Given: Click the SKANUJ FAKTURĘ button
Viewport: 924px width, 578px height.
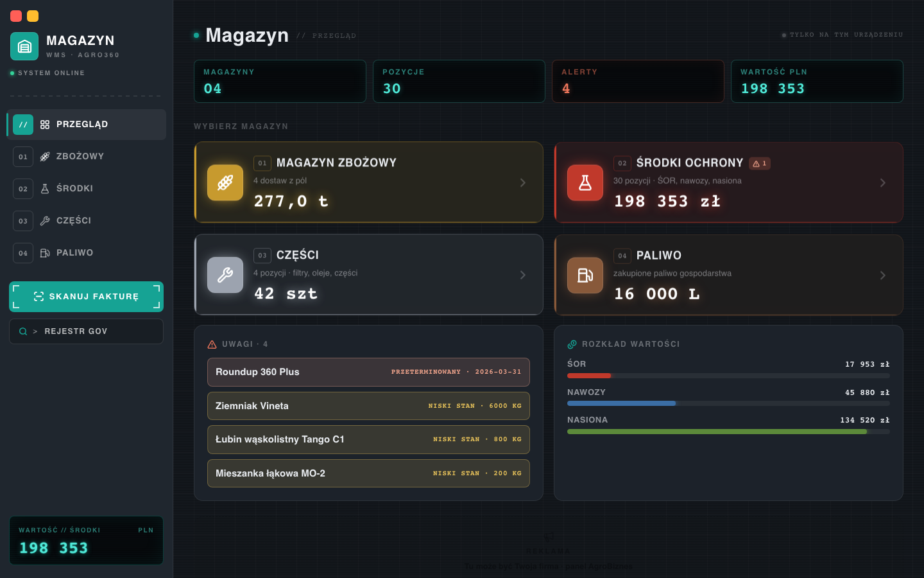Looking at the screenshot, I should pos(87,297).
